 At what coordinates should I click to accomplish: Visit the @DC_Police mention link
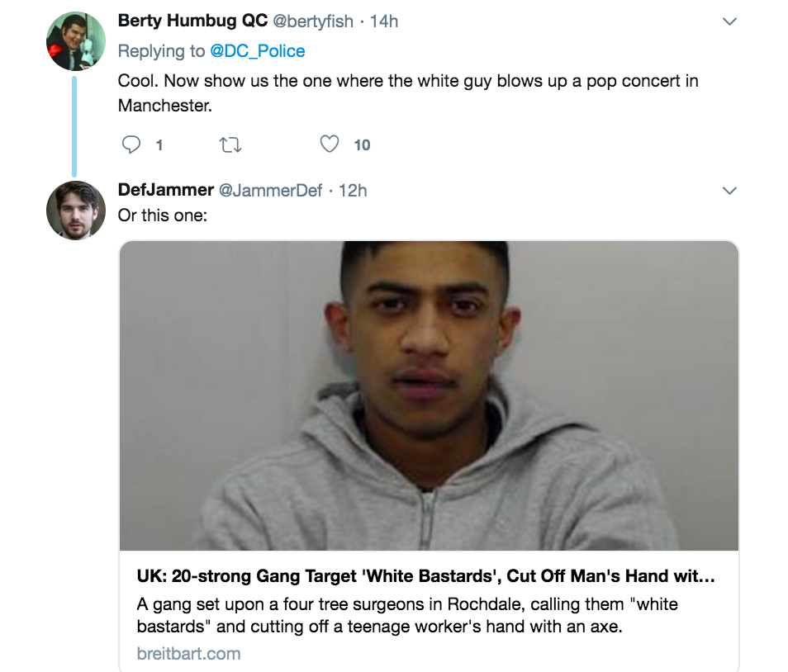click(x=257, y=51)
